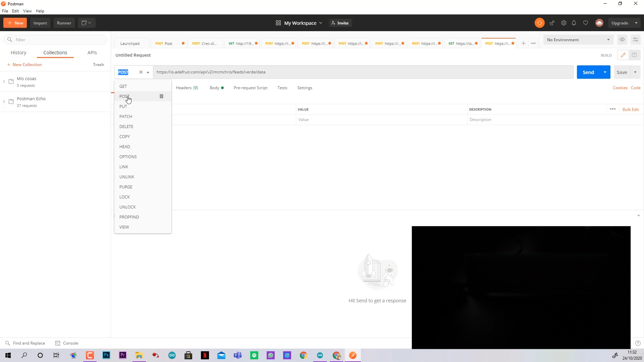Click the orange sync icon in header
644x362 pixels.
[x=539, y=23]
